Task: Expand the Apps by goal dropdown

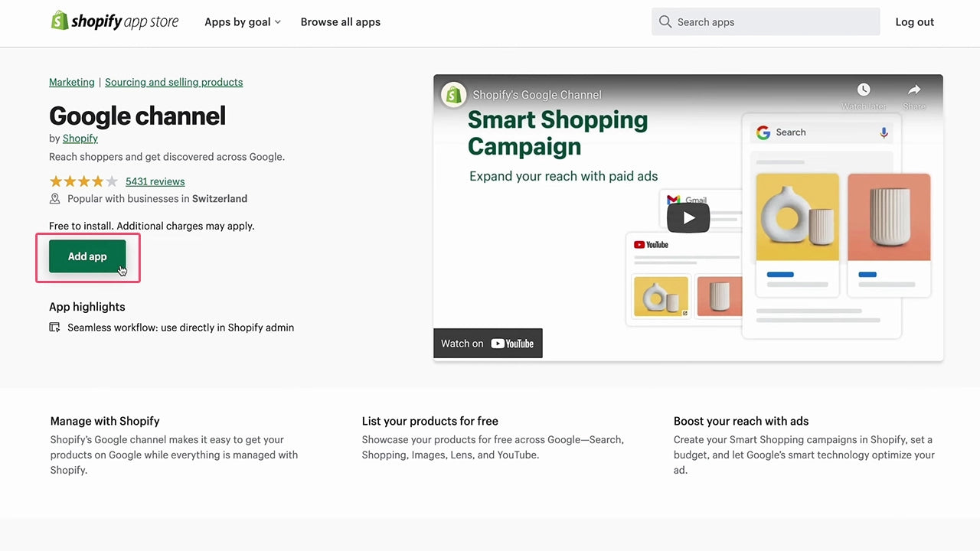Action: tap(242, 22)
